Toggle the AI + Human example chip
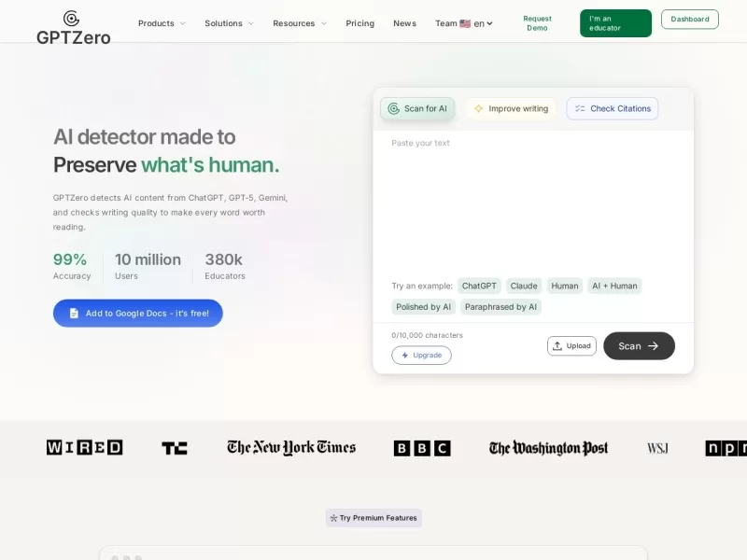 click(x=614, y=286)
